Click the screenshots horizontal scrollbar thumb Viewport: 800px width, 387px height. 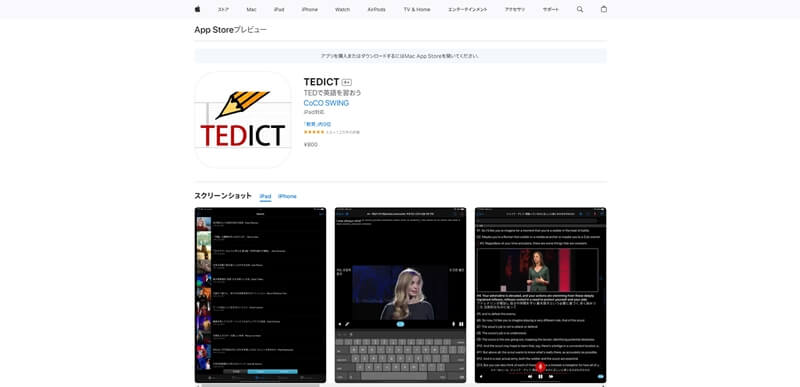pyautogui.click(x=260, y=385)
